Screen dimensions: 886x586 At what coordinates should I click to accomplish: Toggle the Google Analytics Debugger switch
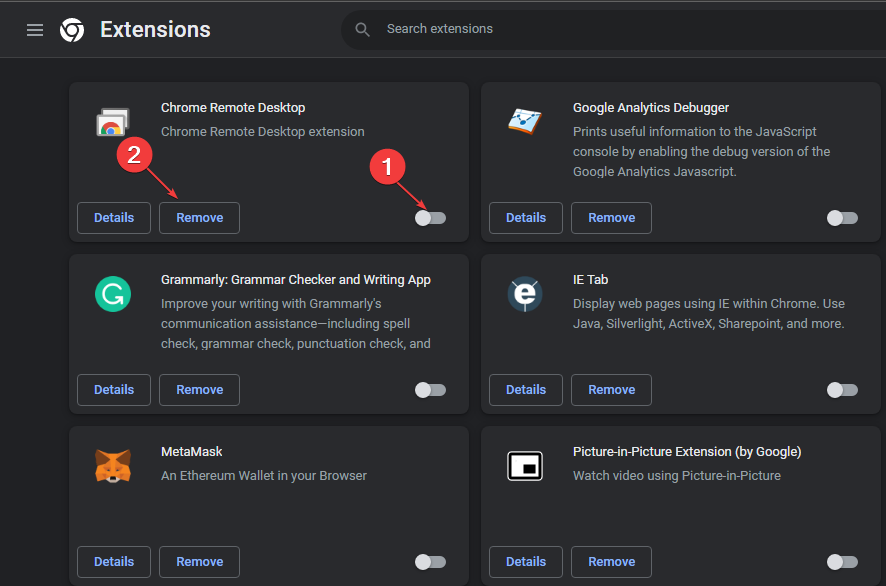click(842, 218)
